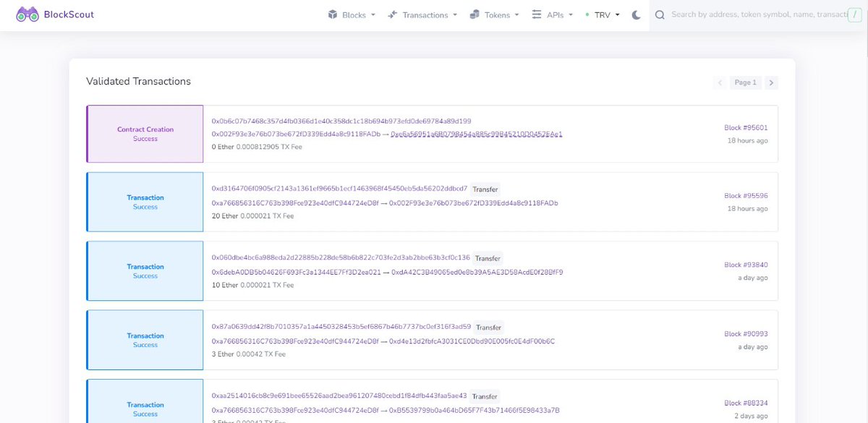Open the BlockScout logo home link
This screenshot has width=868, height=423.
[55, 14]
